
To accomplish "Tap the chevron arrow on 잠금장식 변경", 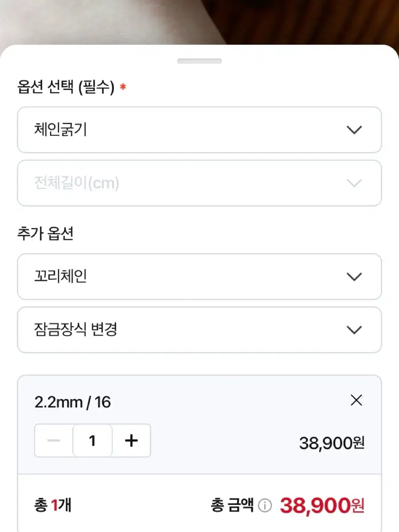I will (x=354, y=330).
